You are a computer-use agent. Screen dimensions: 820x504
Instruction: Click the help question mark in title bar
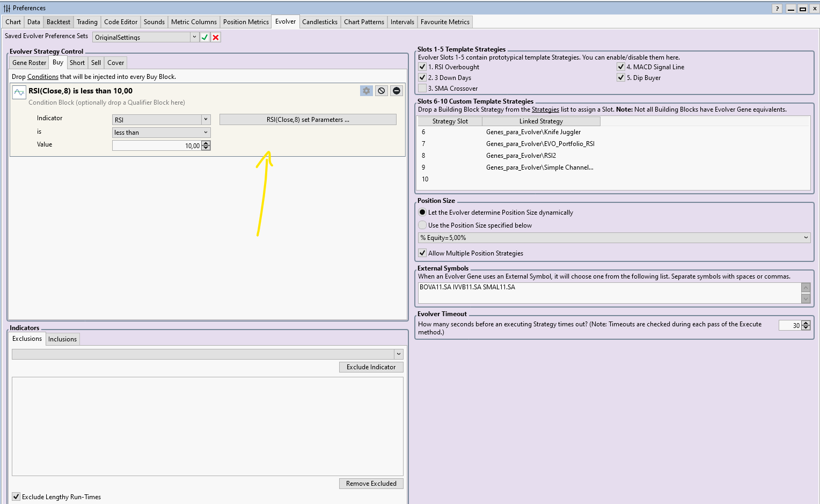777,9
